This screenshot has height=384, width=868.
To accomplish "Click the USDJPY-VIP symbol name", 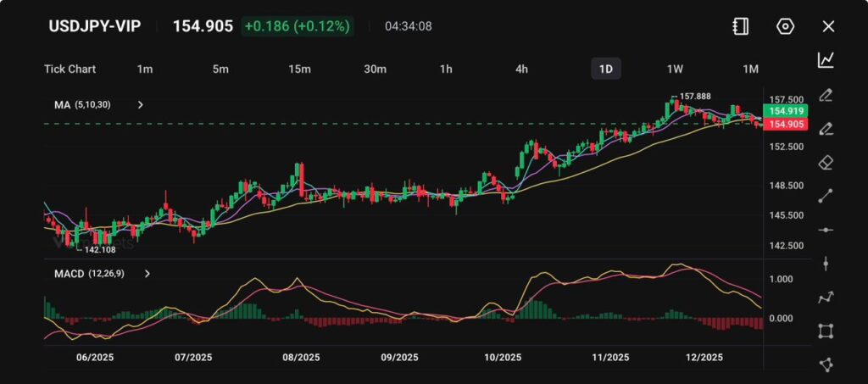I will coord(94,26).
